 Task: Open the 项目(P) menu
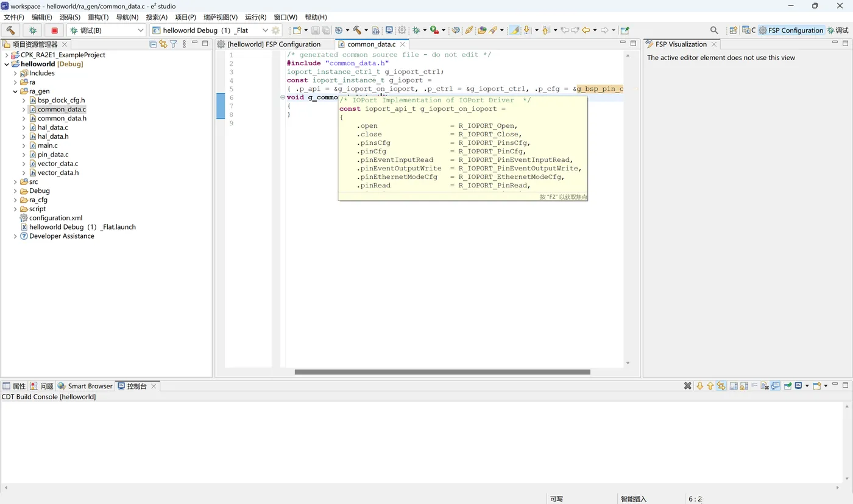click(186, 17)
